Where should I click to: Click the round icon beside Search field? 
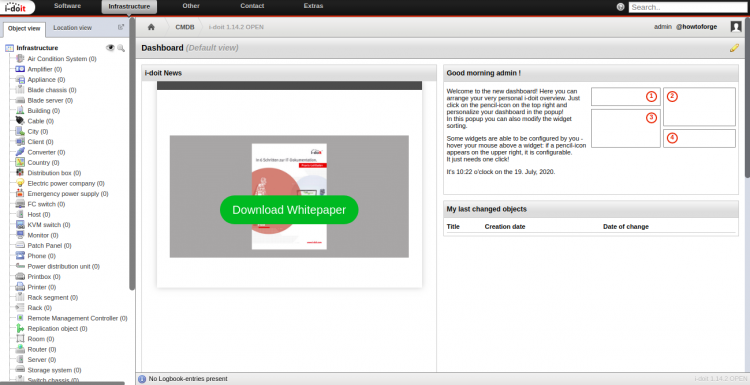coord(620,7)
